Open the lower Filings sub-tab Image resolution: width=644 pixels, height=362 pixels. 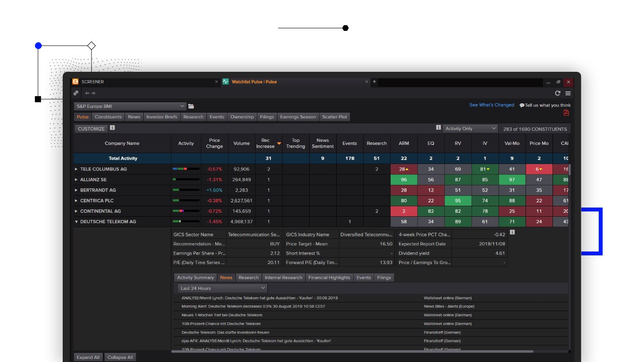tap(384, 278)
